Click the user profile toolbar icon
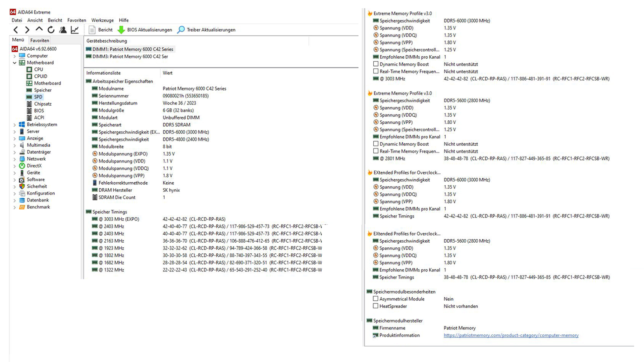 pos(63,30)
